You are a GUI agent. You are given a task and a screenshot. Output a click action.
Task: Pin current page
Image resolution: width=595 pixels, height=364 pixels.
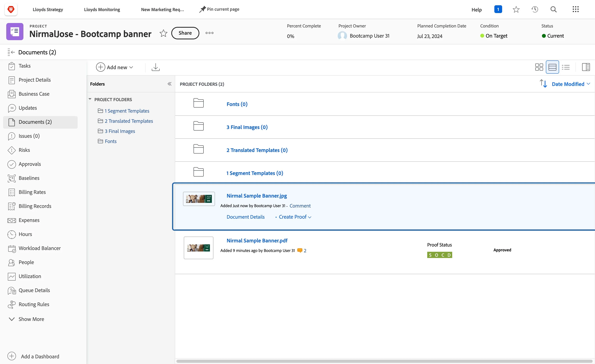coord(219,9)
